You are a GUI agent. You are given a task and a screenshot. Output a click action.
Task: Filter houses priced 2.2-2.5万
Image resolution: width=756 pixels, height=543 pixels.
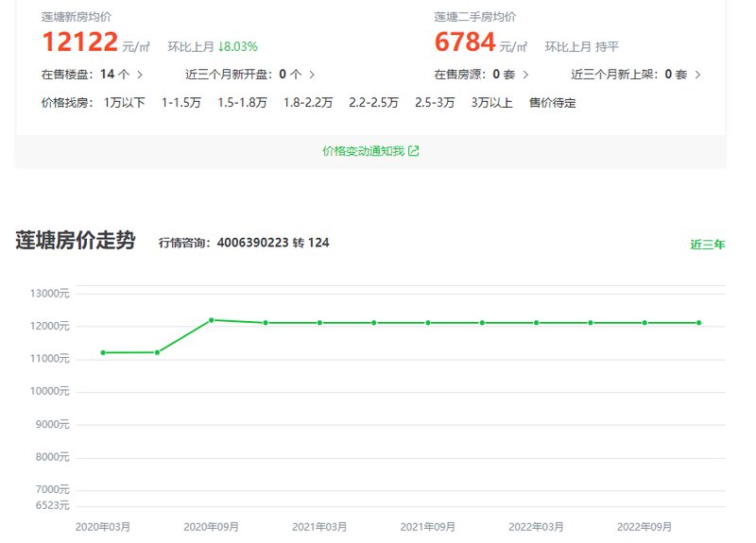(373, 103)
